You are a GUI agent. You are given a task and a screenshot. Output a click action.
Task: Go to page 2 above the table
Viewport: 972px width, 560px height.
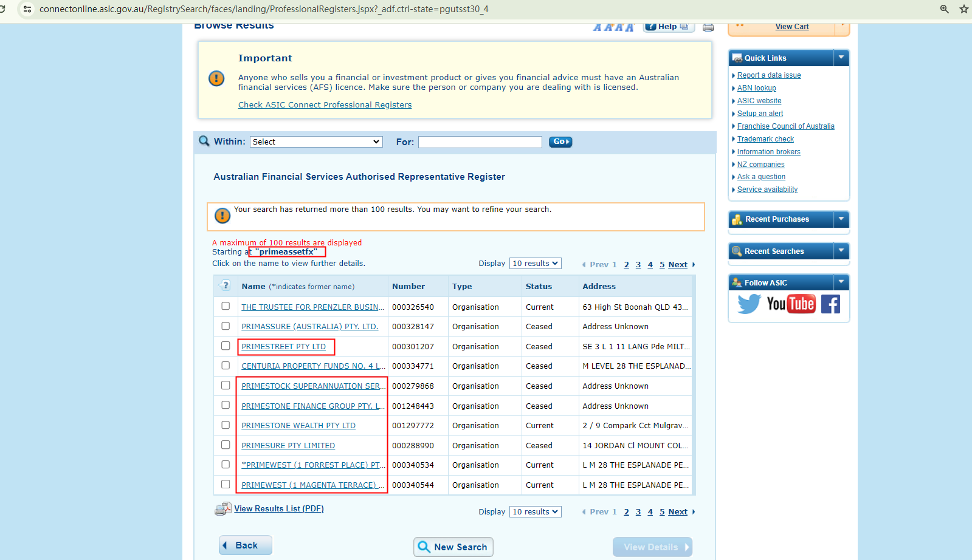627,265
